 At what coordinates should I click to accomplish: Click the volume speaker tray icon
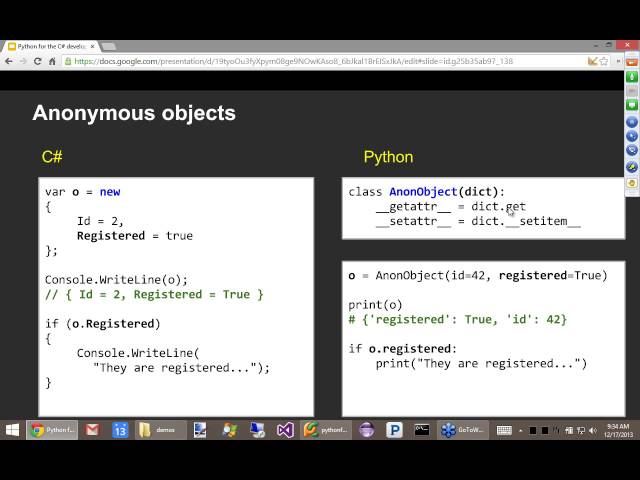coord(593,430)
